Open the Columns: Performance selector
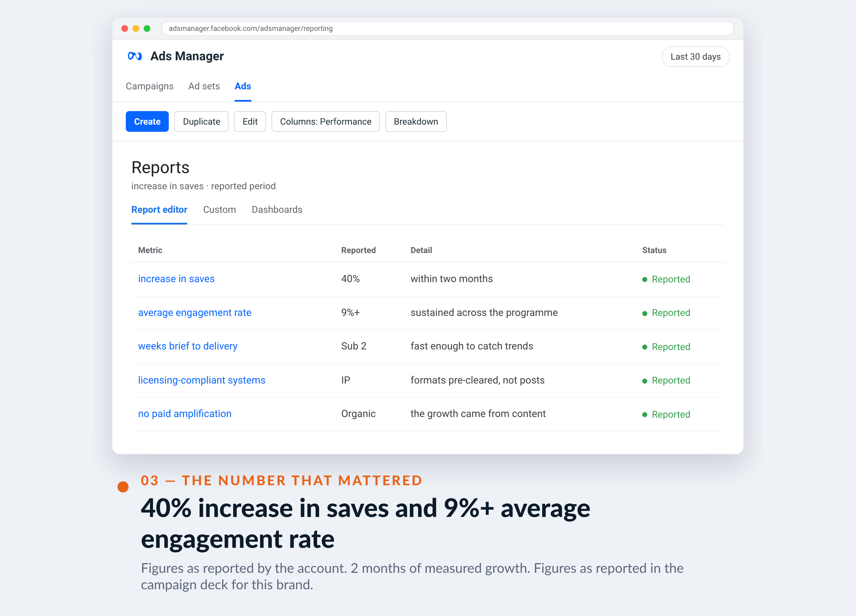856x616 pixels. (325, 122)
